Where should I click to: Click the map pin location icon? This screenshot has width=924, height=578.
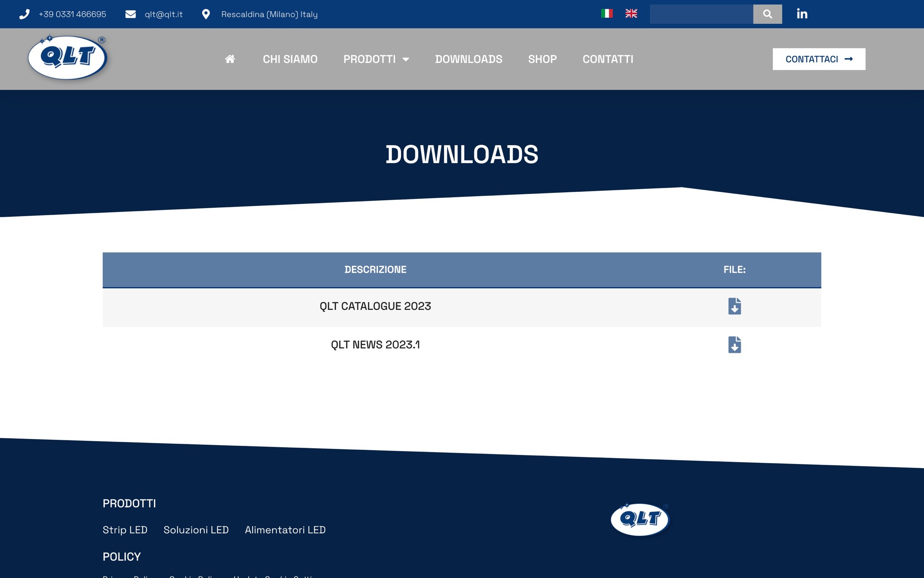[206, 14]
